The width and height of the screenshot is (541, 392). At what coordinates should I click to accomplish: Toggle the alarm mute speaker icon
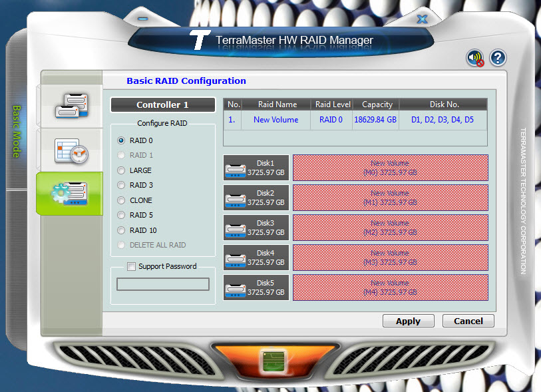click(x=475, y=58)
